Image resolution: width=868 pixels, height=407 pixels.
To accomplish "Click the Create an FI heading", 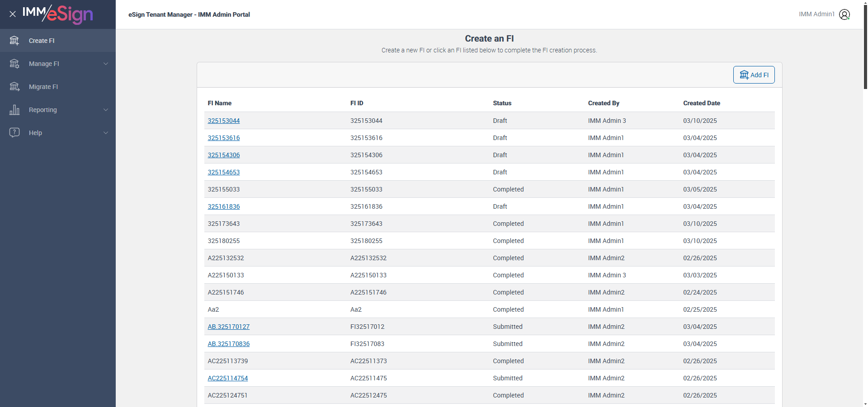I will (489, 38).
